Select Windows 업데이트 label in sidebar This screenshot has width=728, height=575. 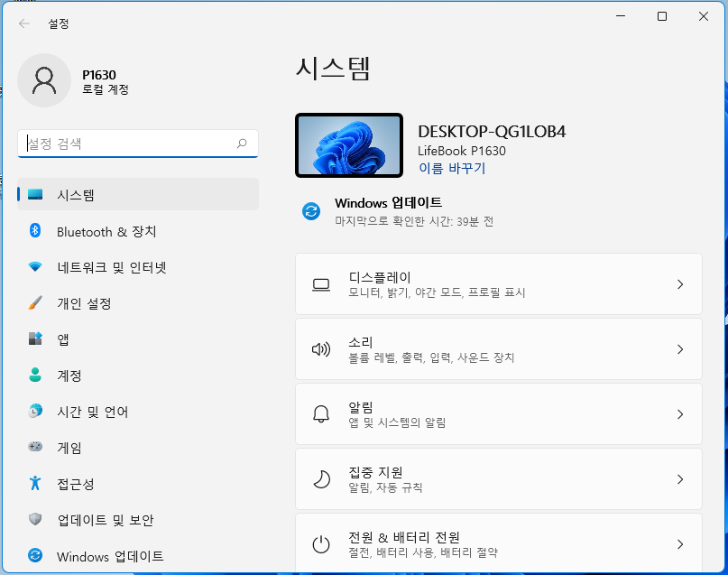click(x=110, y=556)
